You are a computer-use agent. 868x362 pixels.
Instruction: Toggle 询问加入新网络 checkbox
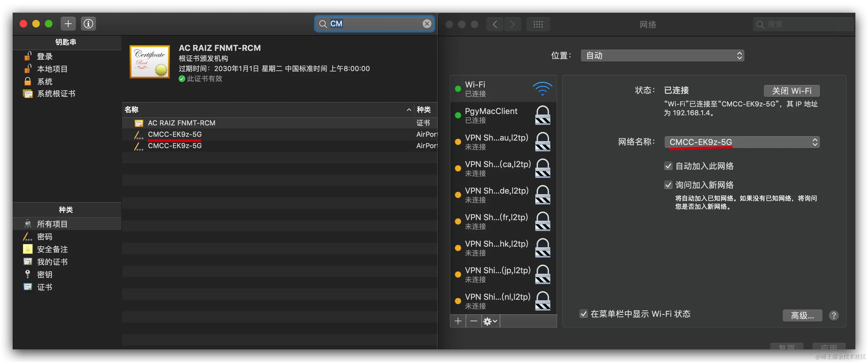click(x=668, y=185)
